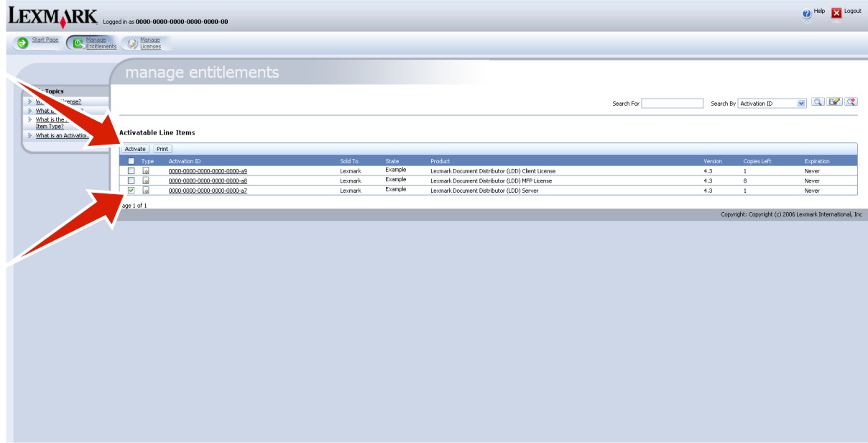868x443 pixels.
Task: Sort the table by Copies Left column header
Action: coord(757,161)
